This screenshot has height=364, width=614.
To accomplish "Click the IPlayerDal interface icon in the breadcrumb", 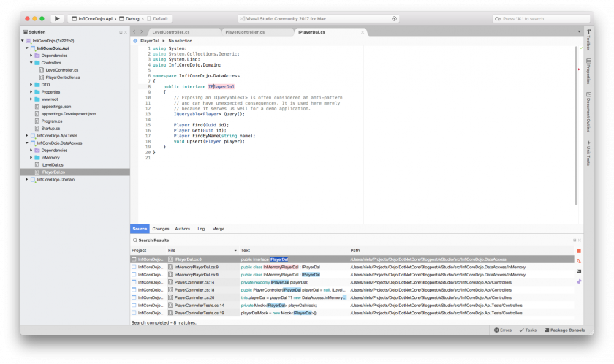I will 135,41.
